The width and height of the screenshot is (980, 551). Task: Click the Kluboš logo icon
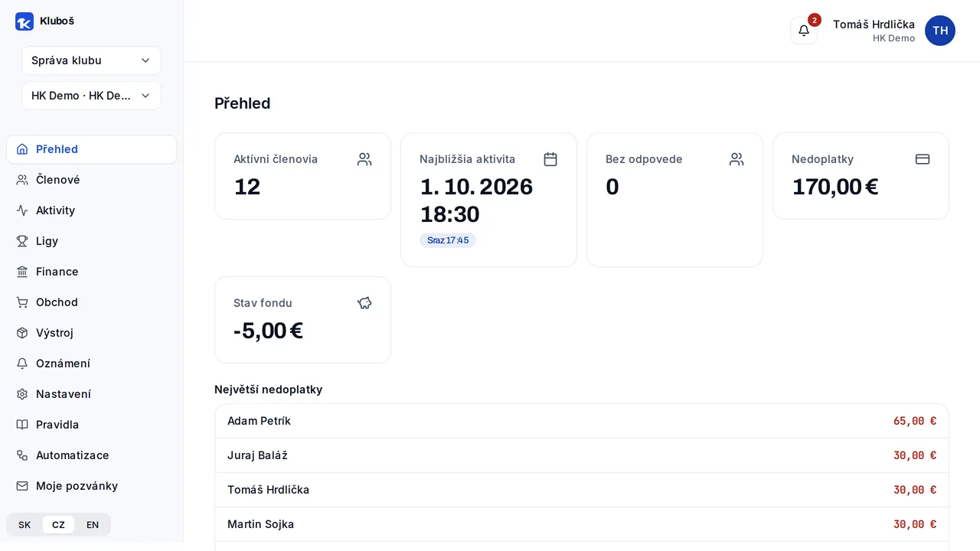(x=24, y=21)
